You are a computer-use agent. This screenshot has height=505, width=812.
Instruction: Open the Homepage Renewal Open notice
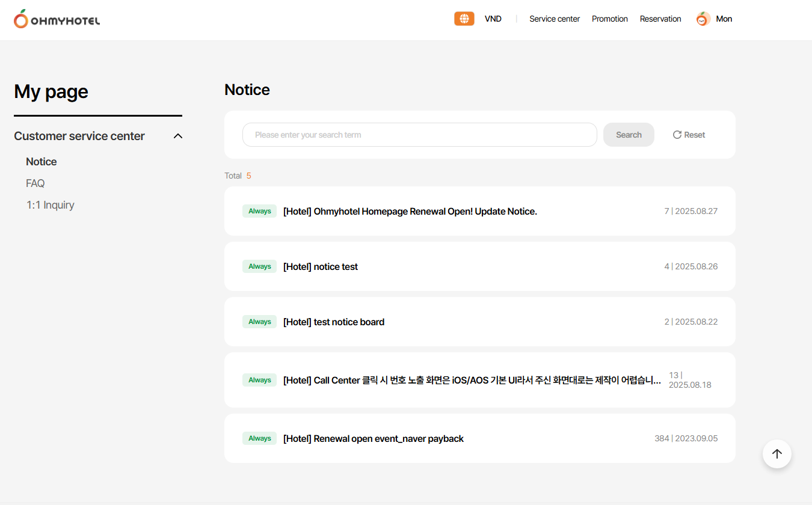(x=410, y=212)
